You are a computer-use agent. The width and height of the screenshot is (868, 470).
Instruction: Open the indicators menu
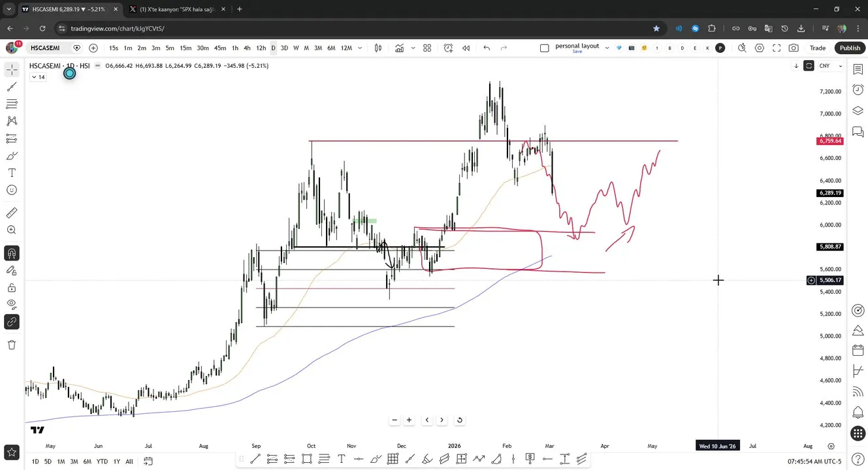pyautogui.click(x=399, y=48)
